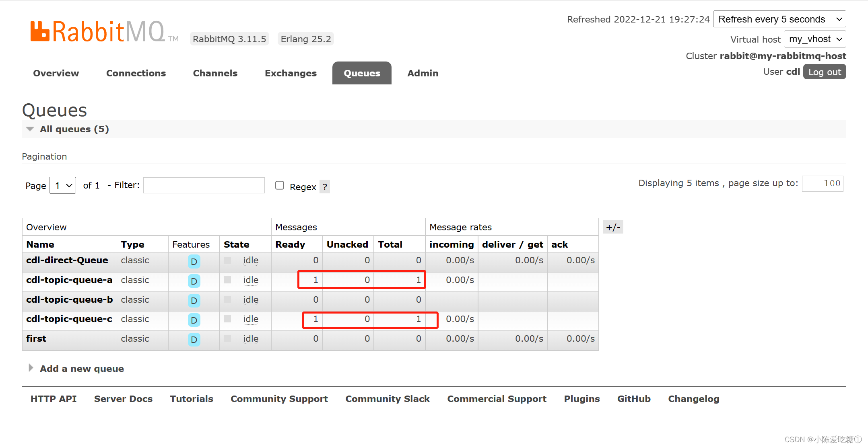Enable the Regex filter checkbox

(280, 185)
